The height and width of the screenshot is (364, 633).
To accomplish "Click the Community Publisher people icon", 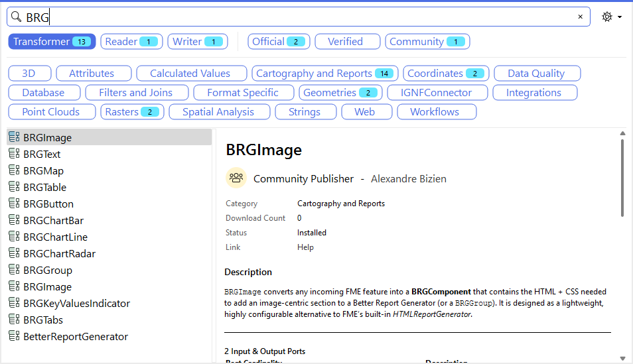I will coord(236,178).
